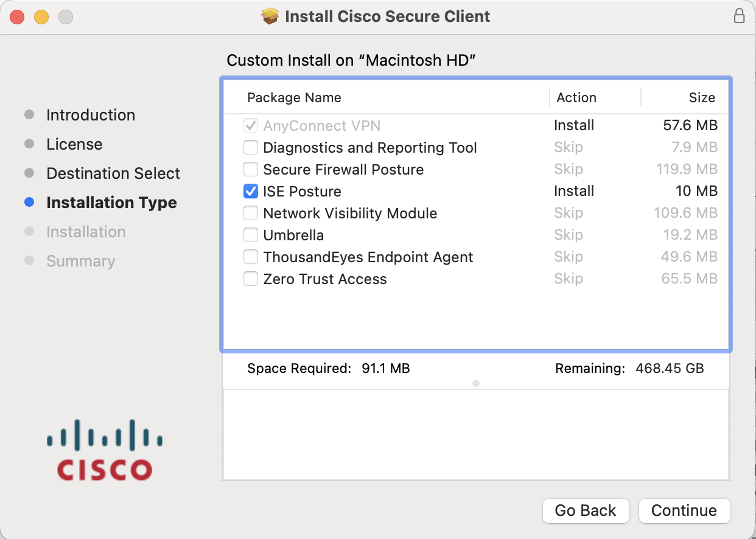Check Secure Firewall Posture for install
756x539 pixels.
pos(250,169)
